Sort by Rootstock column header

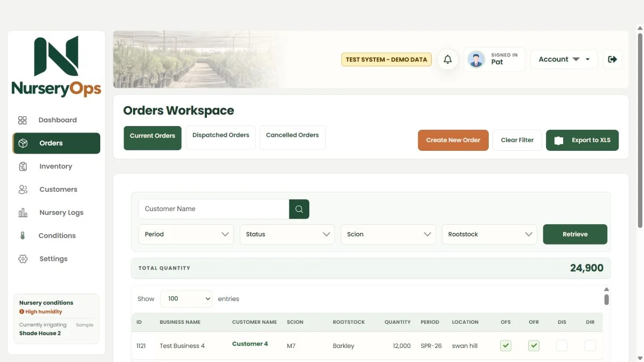(349, 322)
